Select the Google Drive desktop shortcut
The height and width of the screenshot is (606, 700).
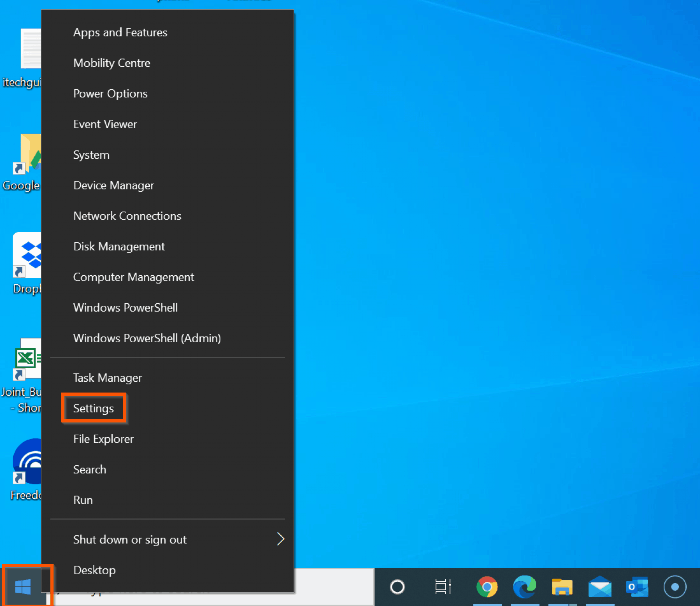[x=21, y=162]
